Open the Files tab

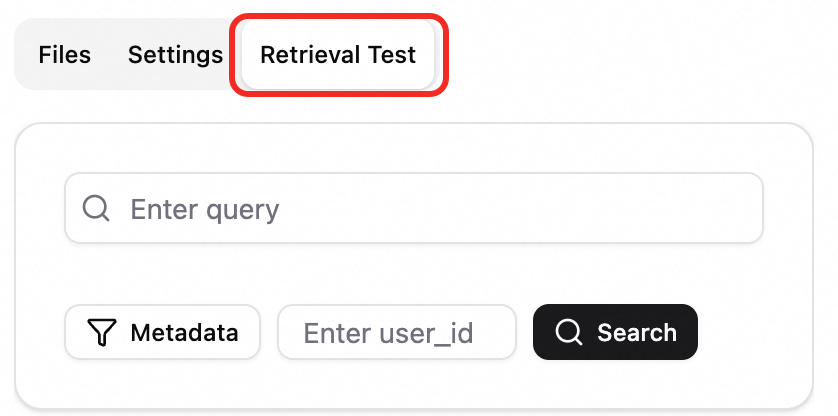(x=65, y=55)
